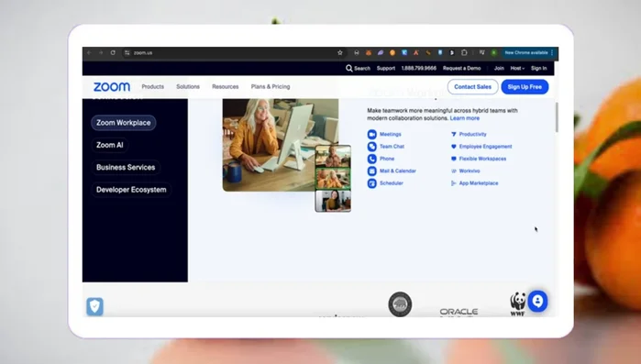This screenshot has height=364, width=641.
Task: Click the round seal customer logo
Action: tap(400, 304)
